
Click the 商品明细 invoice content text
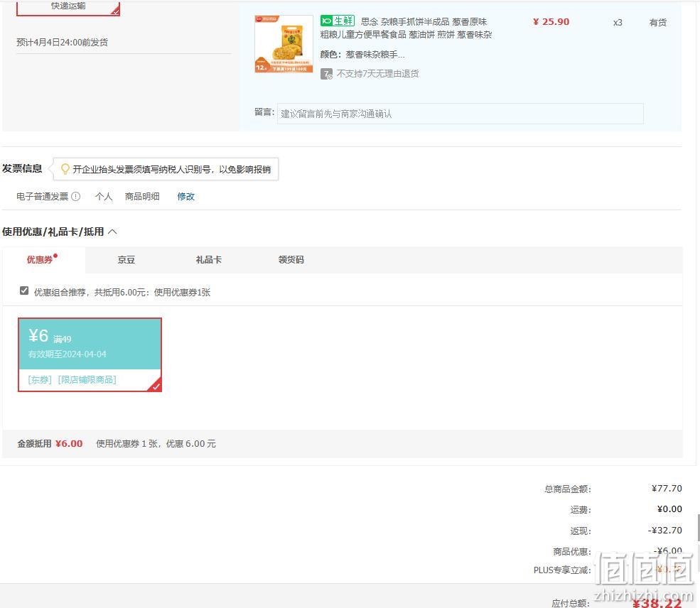[x=142, y=196]
